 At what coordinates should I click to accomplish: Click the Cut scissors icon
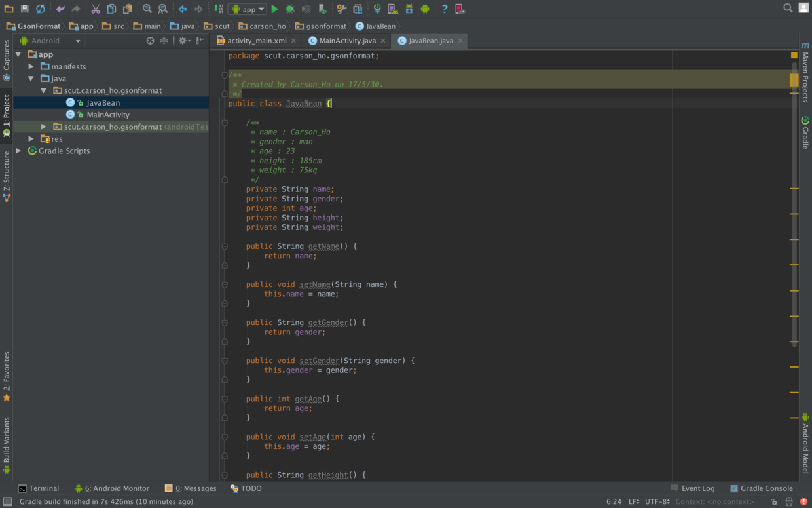pyautogui.click(x=96, y=9)
